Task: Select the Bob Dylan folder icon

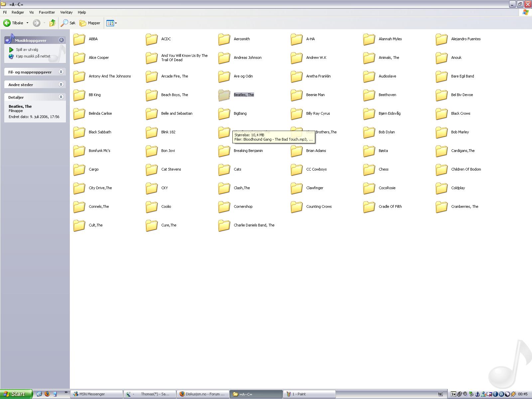Action: 369,132
